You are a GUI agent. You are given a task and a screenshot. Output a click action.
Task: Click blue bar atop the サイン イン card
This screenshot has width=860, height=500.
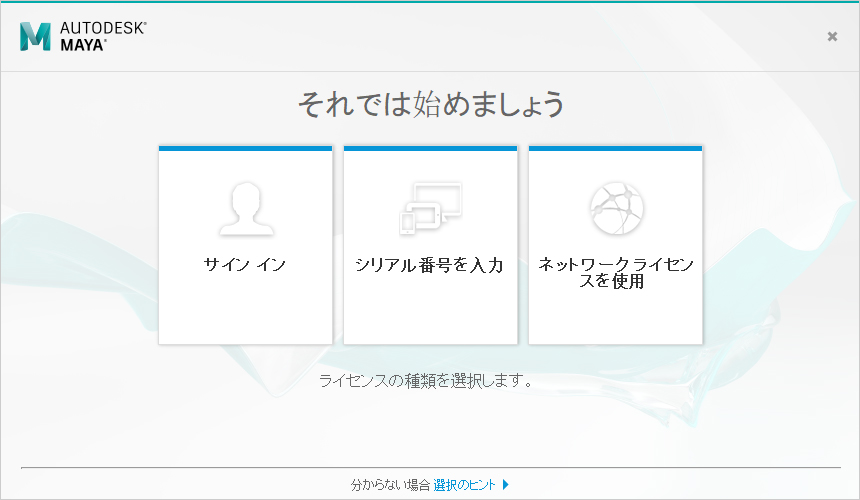pyautogui.click(x=245, y=148)
